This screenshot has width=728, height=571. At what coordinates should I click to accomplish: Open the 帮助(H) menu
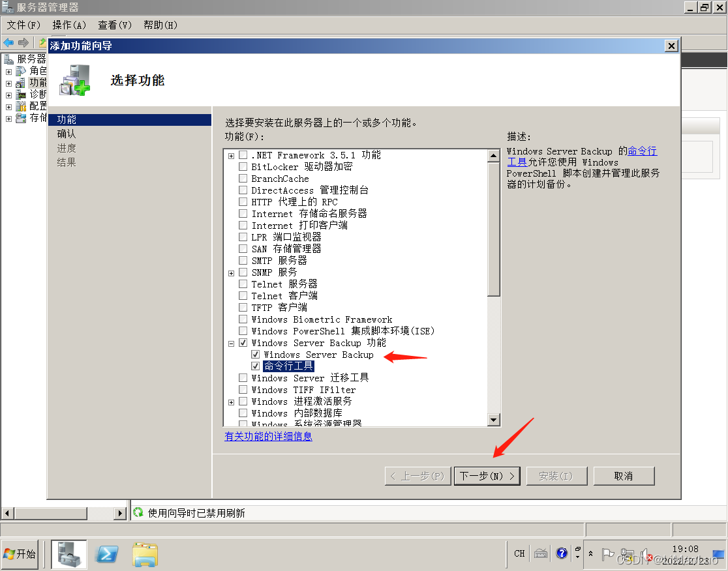pos(160,25)
